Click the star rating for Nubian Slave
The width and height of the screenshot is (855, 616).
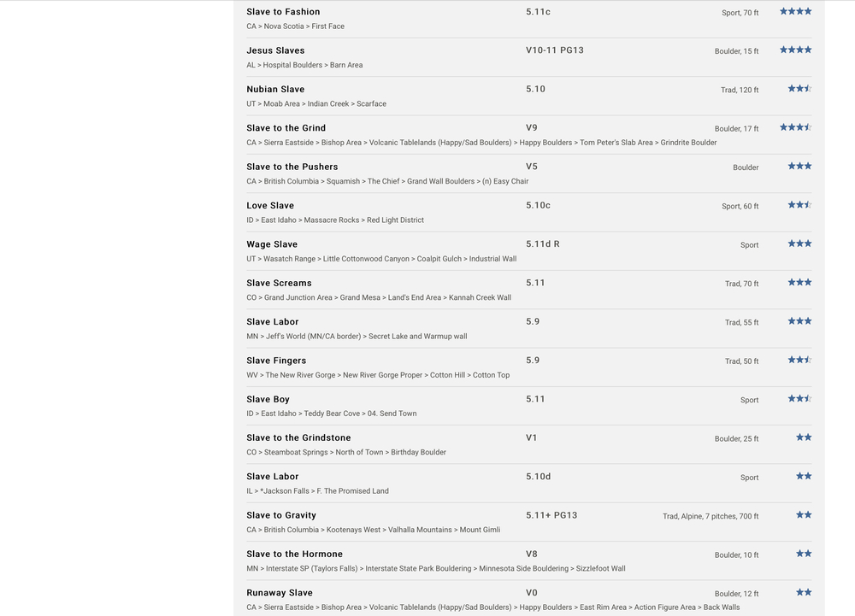coord(799,89)
